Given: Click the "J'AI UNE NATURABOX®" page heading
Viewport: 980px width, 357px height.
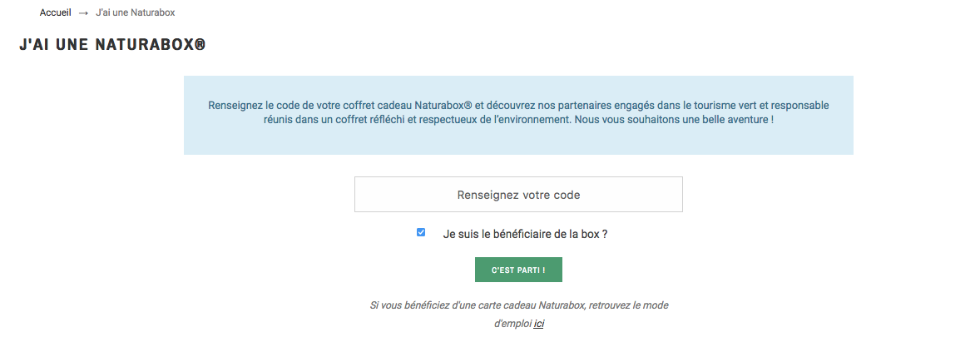Looking at the screenshot, I should click(x=112, y=45).
